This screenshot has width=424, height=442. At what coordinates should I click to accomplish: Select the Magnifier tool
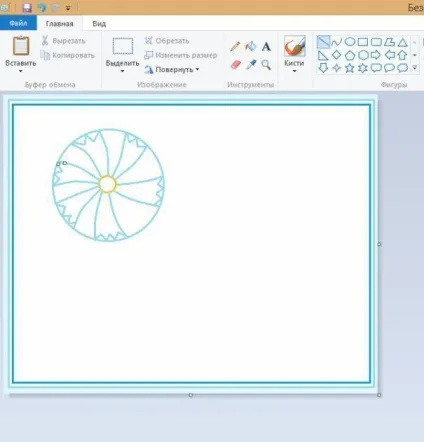266,64
